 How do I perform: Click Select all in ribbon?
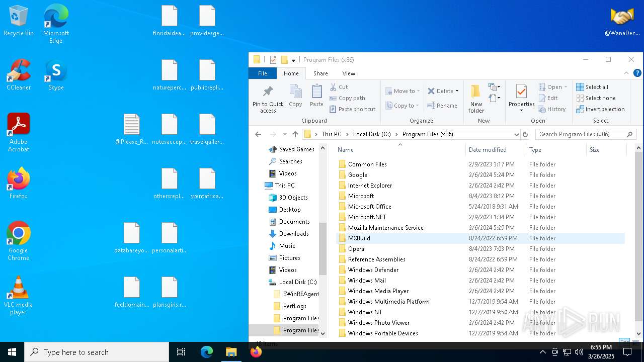coord(592,87)
